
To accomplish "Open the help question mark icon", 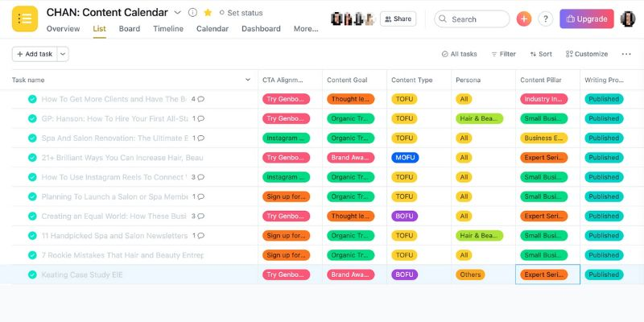I will (546, 19).
